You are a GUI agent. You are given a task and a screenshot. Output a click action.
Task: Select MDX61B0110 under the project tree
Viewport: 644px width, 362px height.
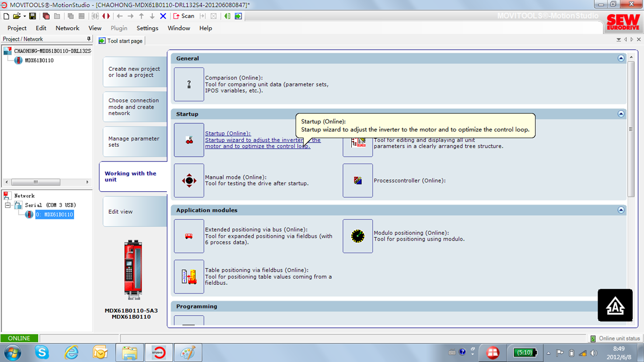pos(39,60)
